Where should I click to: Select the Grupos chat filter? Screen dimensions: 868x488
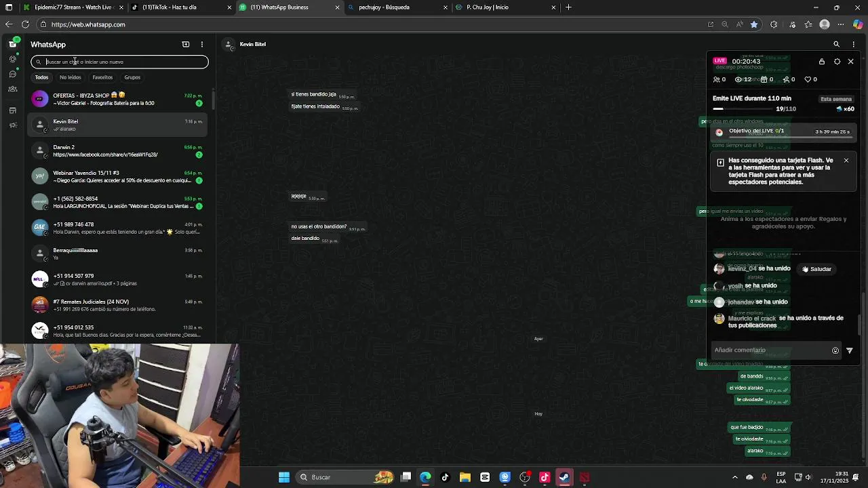132,77
